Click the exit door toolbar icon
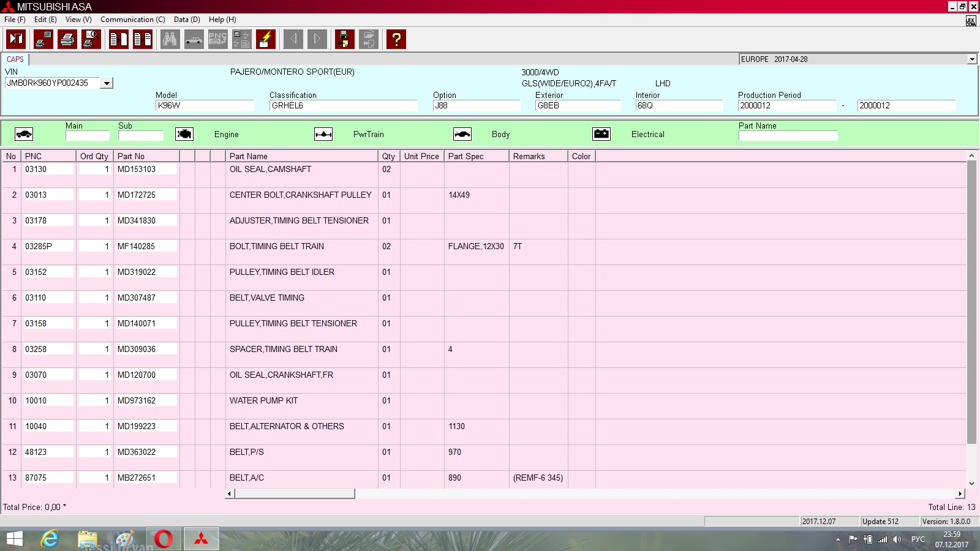Image resolution: width=980 pixels, height=551 pixels. coord(16,39)
